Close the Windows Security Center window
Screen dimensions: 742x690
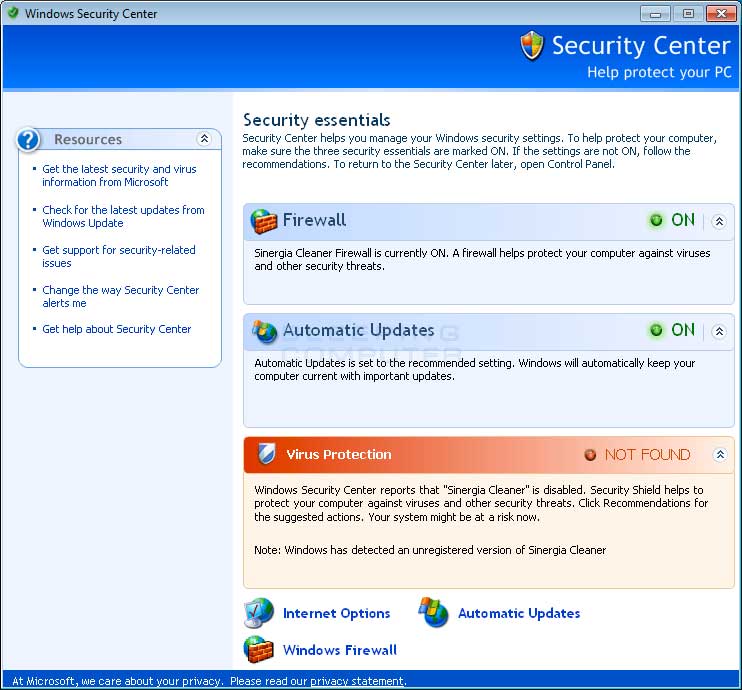(721, 13)
